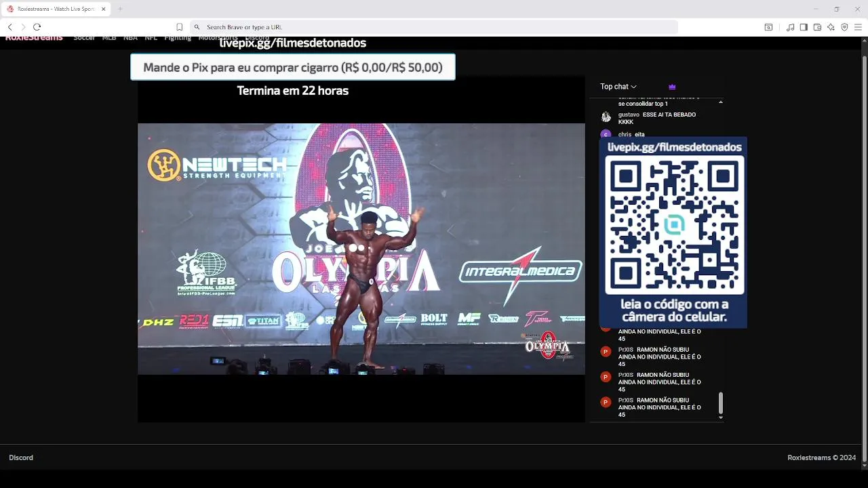Click the magnifier icon in the address bar
868x488 pixels.
click(197, 27)
